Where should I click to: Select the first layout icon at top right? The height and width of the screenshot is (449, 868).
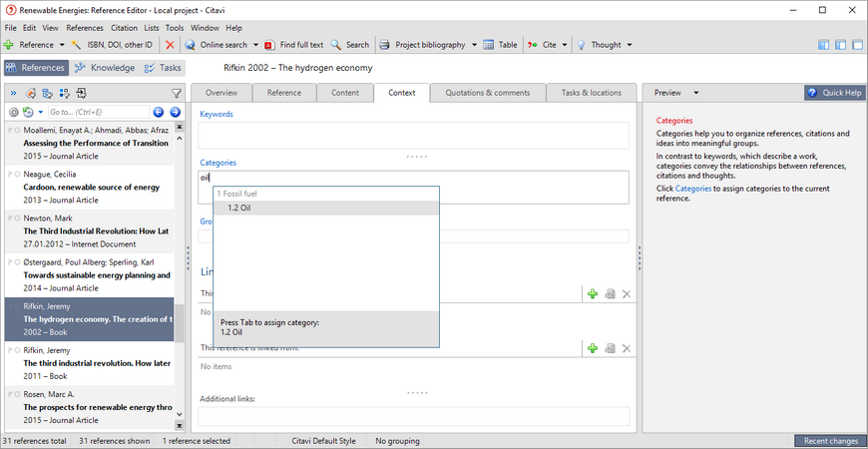pos(824,45)
